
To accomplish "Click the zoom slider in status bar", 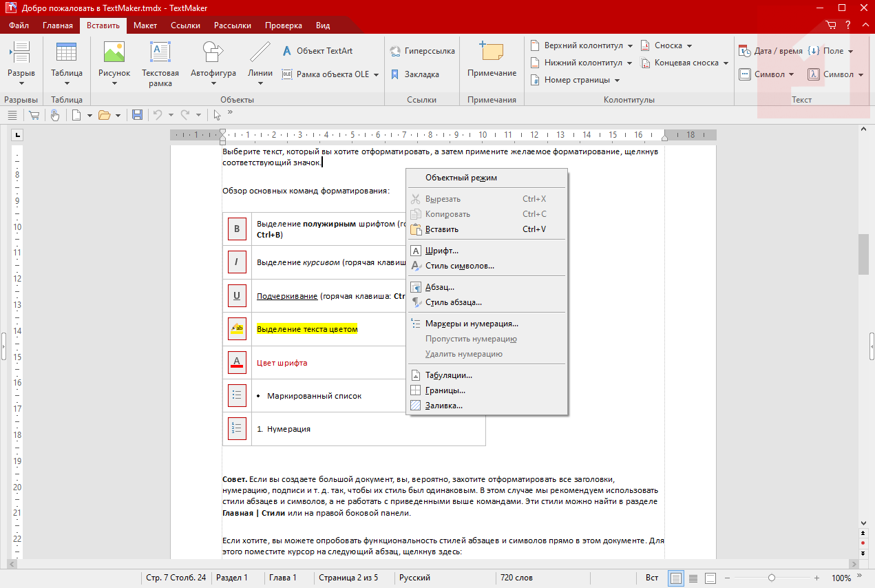I will [x=772, y=578].
